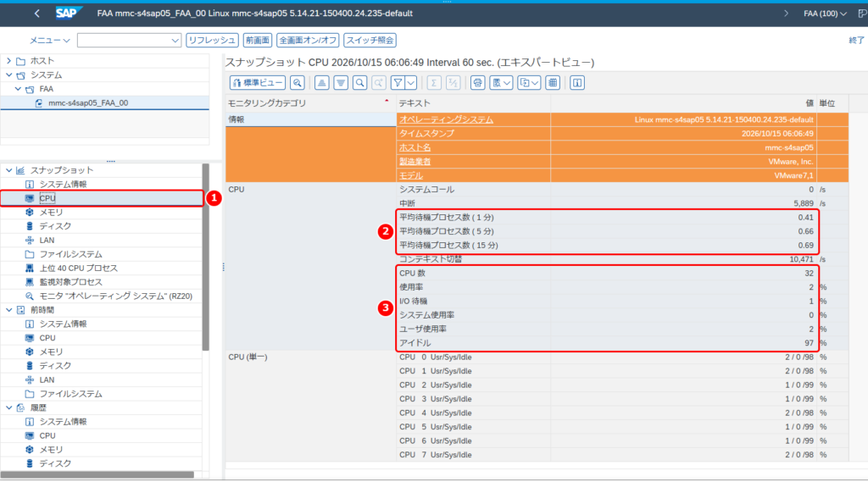Click the search (find) icon

359,83
